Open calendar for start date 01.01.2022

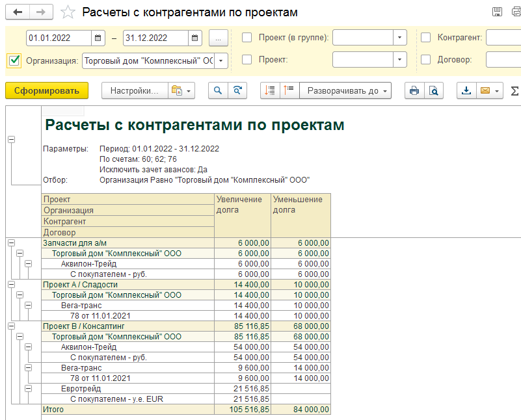coord(98,38)
